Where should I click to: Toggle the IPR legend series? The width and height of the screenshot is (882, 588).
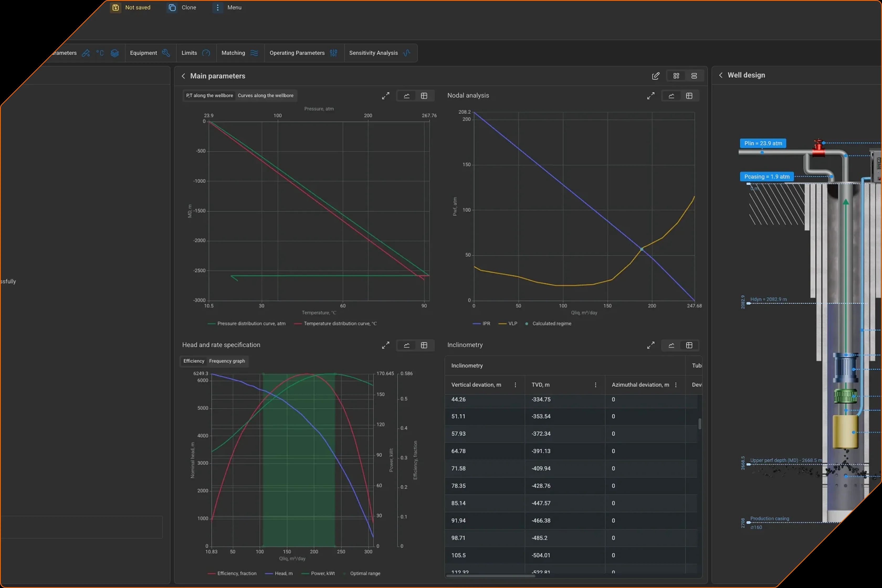coord(482,323)
